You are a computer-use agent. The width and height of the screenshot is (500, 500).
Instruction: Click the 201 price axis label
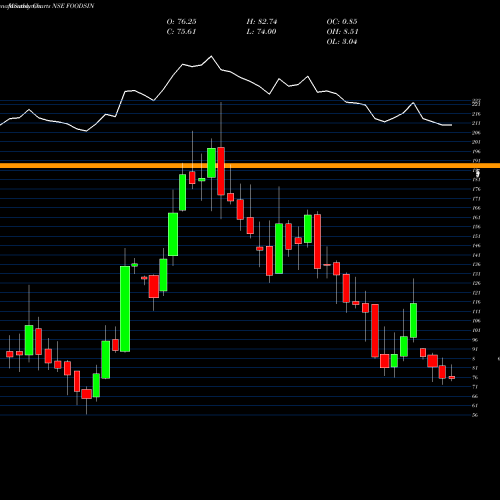pos(476,142)
